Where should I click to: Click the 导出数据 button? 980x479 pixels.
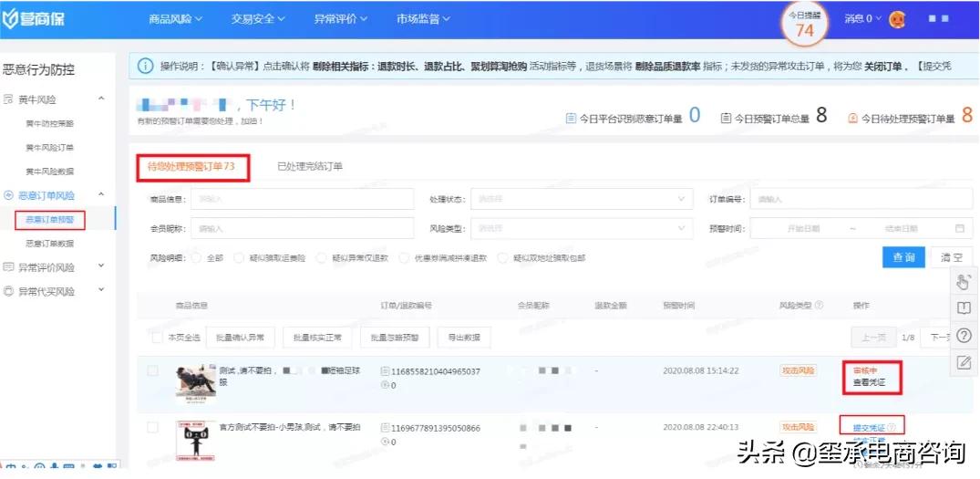pyautogui.click(x=464, y=337)
